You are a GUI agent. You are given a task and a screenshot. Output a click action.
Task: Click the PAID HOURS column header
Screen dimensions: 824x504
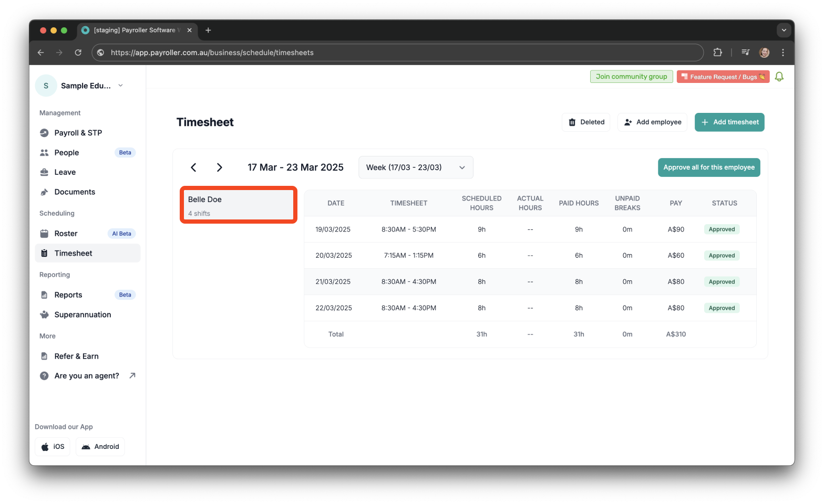click(579, 203)
